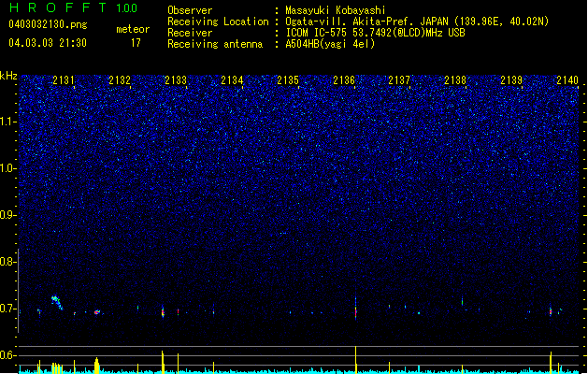Click the 2137 time marker
This screenshot has height=374, width=588.
399,80
